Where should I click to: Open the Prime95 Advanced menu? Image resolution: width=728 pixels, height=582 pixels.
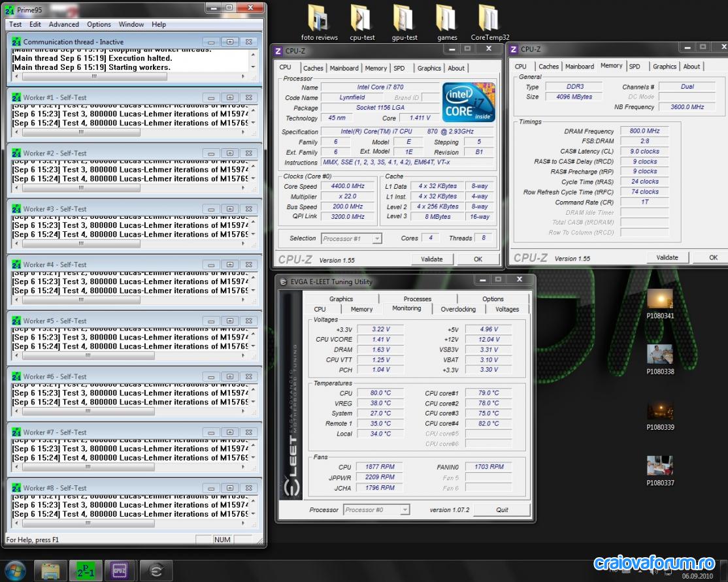tap(64, 24)
